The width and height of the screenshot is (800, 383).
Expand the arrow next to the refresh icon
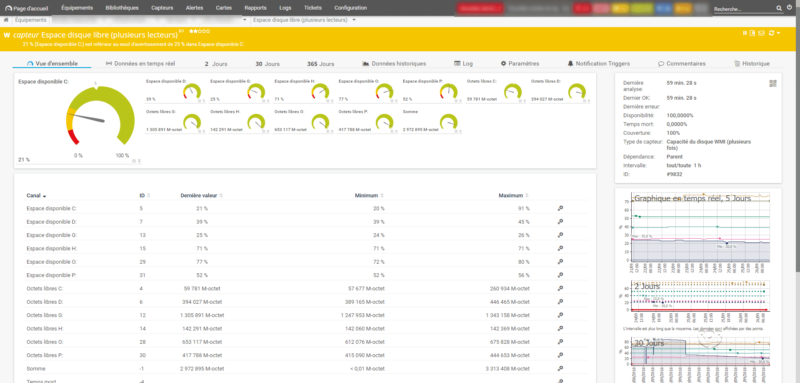779,34
